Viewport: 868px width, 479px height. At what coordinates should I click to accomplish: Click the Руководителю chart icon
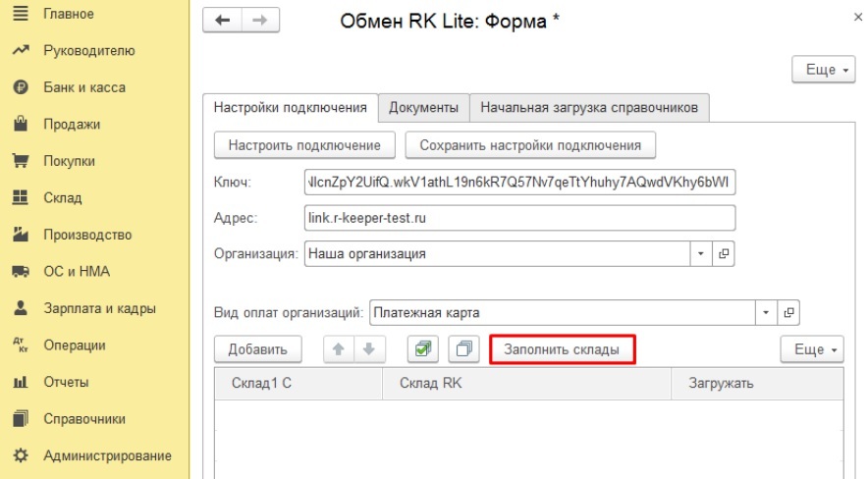click(x=21, y=50)
